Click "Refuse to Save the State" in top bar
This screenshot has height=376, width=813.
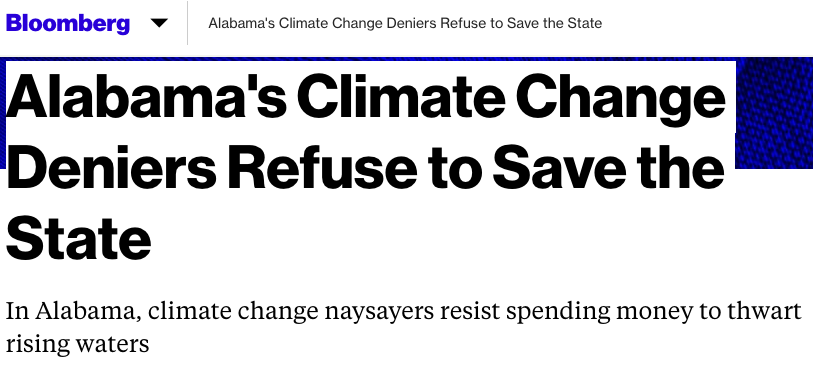tap(522, 23)
